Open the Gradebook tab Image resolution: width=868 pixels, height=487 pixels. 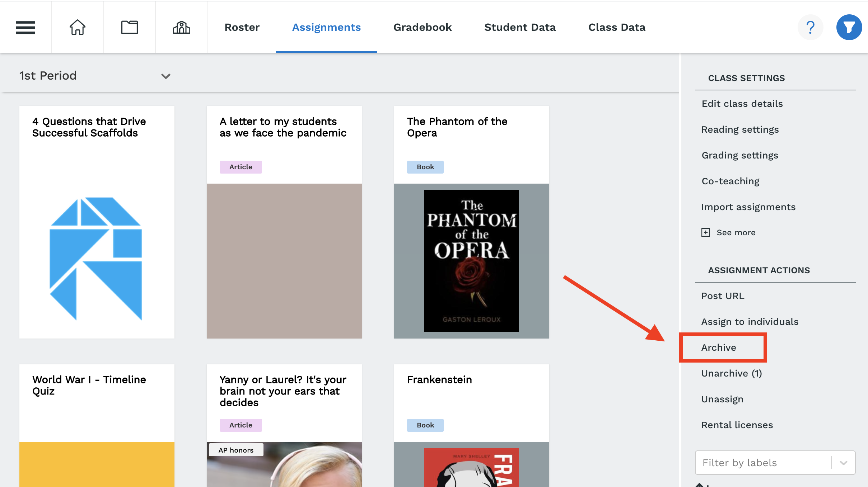pos(423,27)
